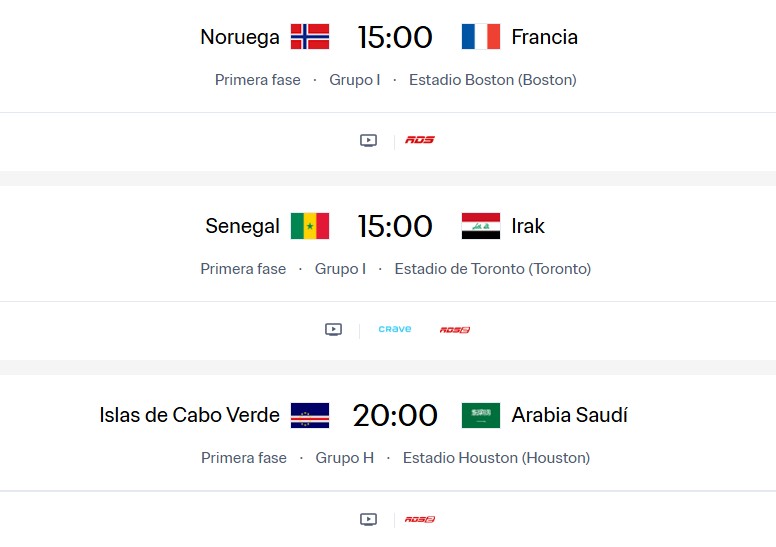Click the 20:00 kickoff time

pos(395,415)
